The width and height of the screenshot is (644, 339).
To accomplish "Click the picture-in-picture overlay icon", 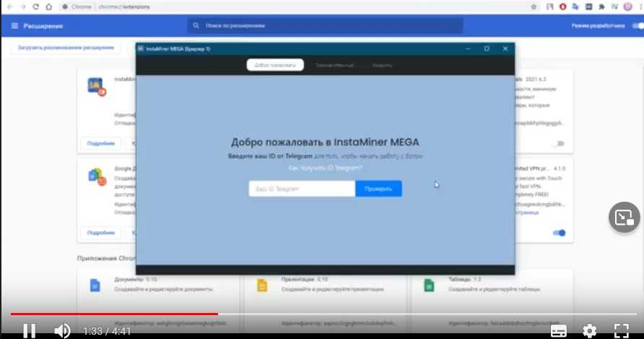I will tap(624, 217).
